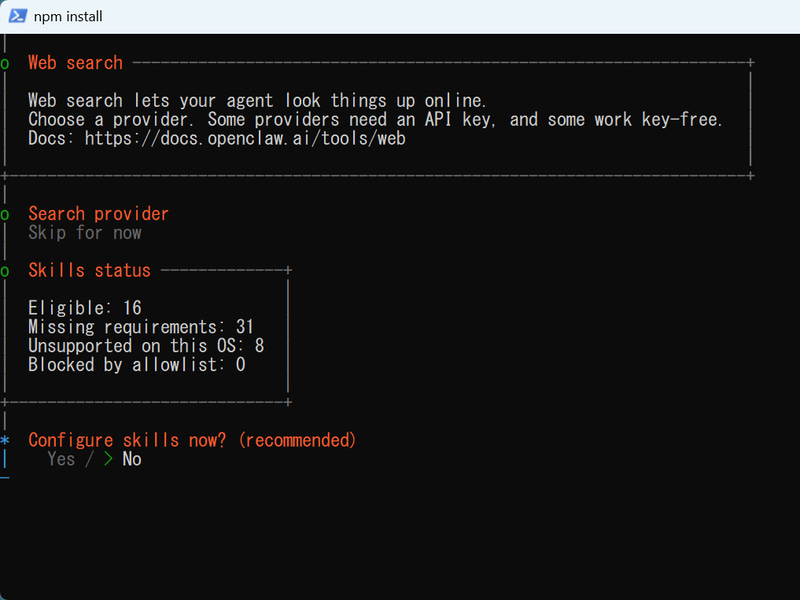Screen dimensions: 800x600
Task: Click the blue cursor bar beside Yes/No prompt
Action: coord(5,459)
